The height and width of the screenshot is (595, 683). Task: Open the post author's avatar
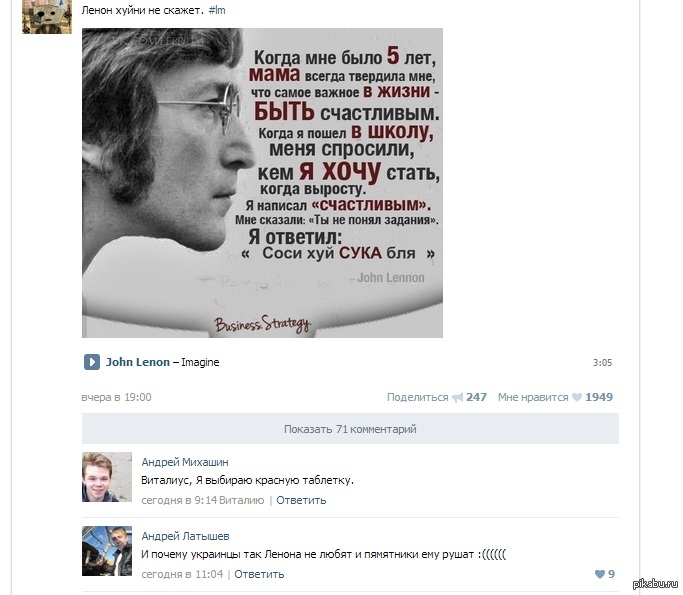pyautogui.click(x=47, y=17)
